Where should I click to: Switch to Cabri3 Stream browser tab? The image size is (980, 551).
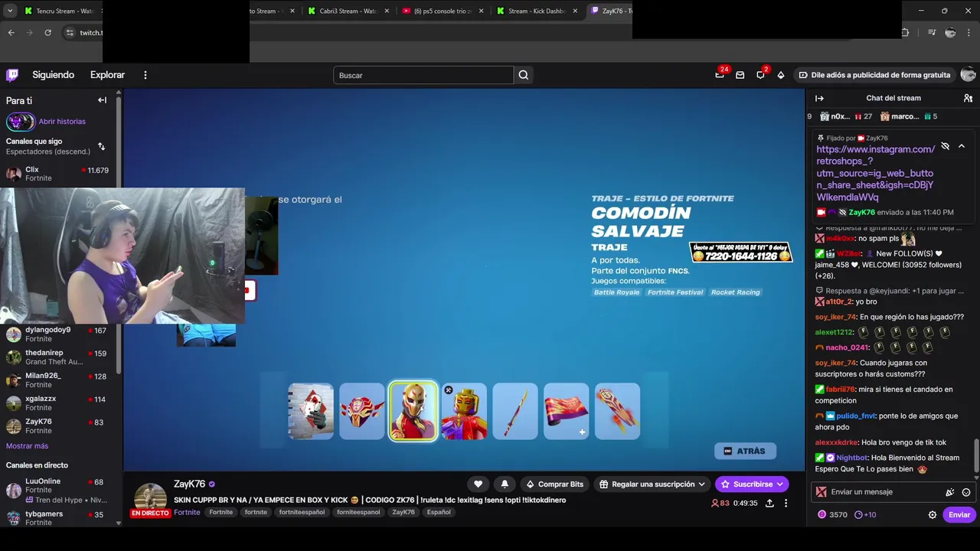tap(347, 11)
